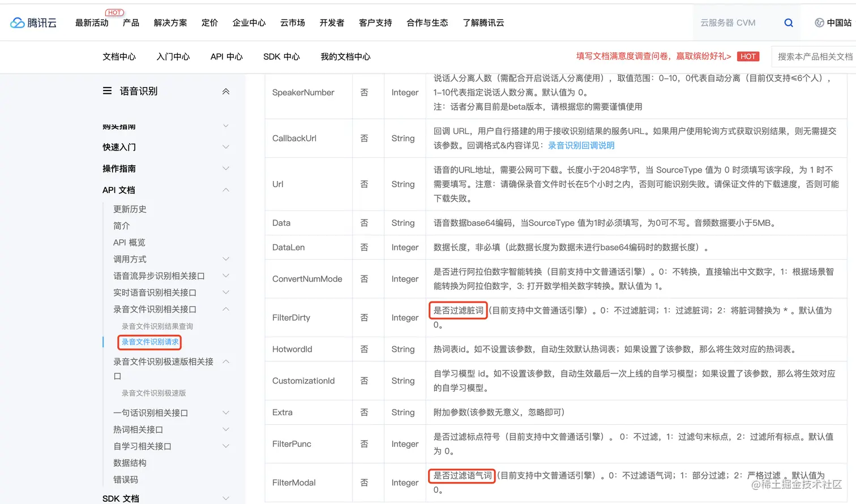Expand 实时语音识别相关接口 chevron
Image resolution: width=856 pixels, height=504 pixels.
click(226, 292)
